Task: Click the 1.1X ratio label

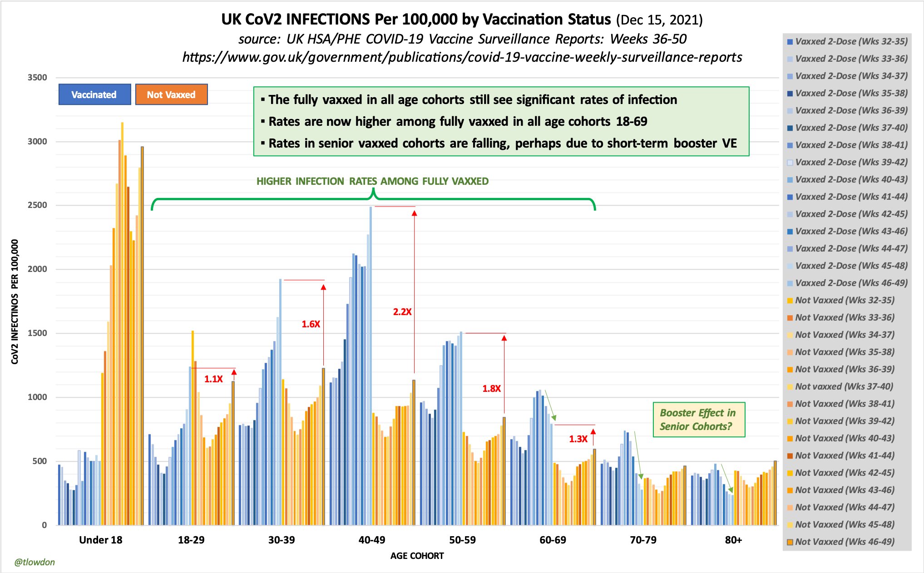Action: coord(213,379)
